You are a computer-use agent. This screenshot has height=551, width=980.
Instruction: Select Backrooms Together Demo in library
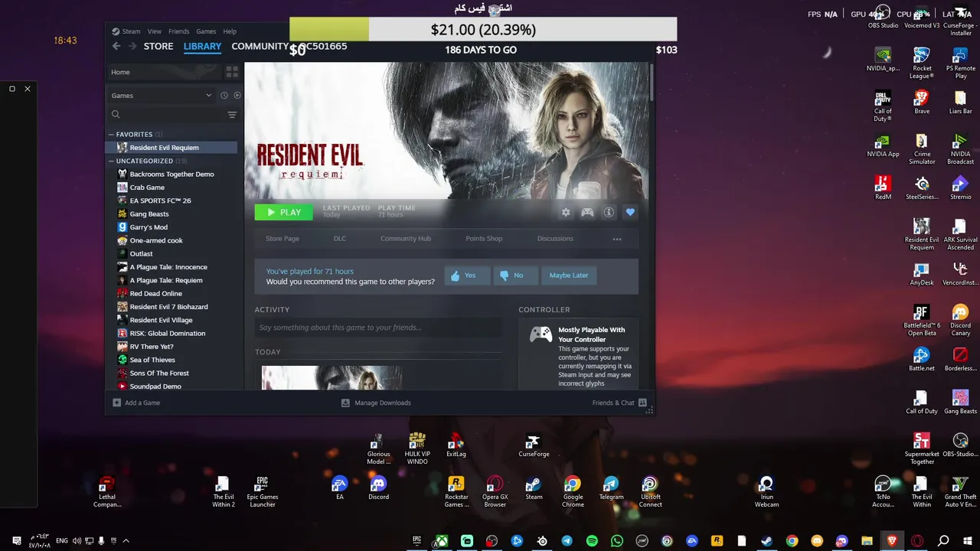click(x=172, y=174)
